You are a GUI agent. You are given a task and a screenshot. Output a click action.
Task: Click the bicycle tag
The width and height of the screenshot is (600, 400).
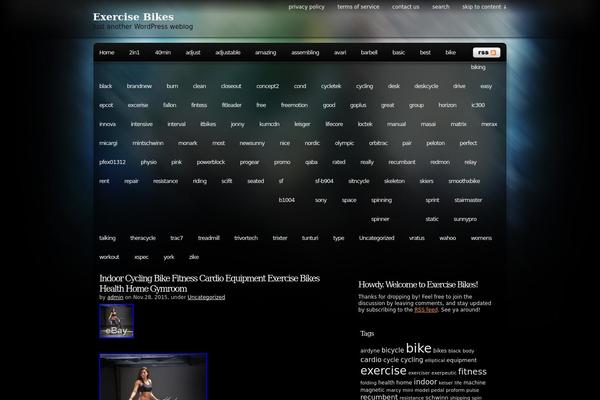[393, 350]
